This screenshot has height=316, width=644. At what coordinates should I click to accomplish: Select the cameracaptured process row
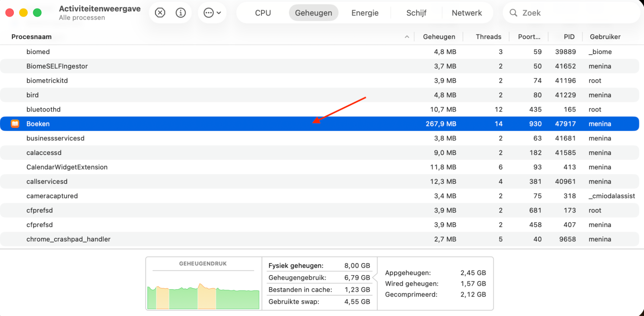(x=129, y=196)
